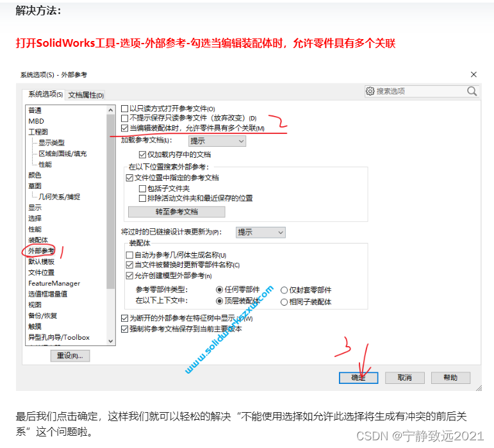Click 取消 button
The width and height of the screenshot is (494, 448).
(x=404, y=377)
